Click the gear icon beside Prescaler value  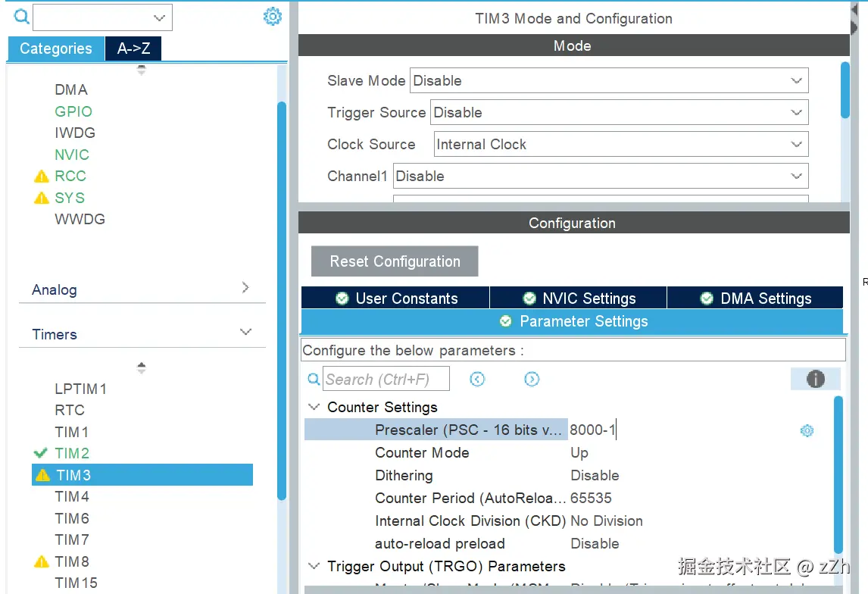point(807,430)
